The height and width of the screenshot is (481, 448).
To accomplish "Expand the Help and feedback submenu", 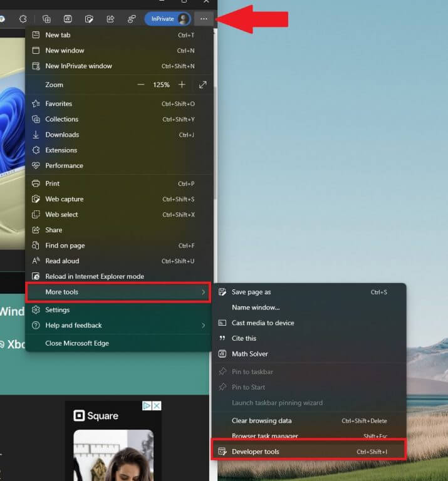I will pyautogui.click(x=119, y=325).
